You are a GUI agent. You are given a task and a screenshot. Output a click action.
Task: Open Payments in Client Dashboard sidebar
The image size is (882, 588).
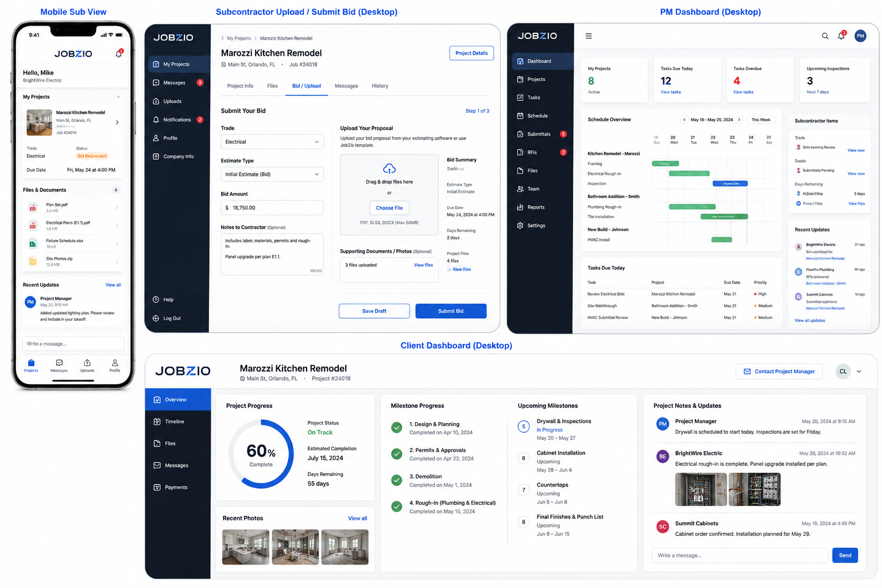pos(178,487)
